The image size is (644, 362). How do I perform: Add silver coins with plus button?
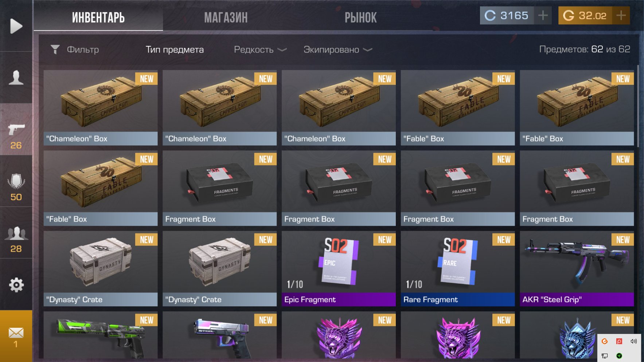tap(543, 15)
